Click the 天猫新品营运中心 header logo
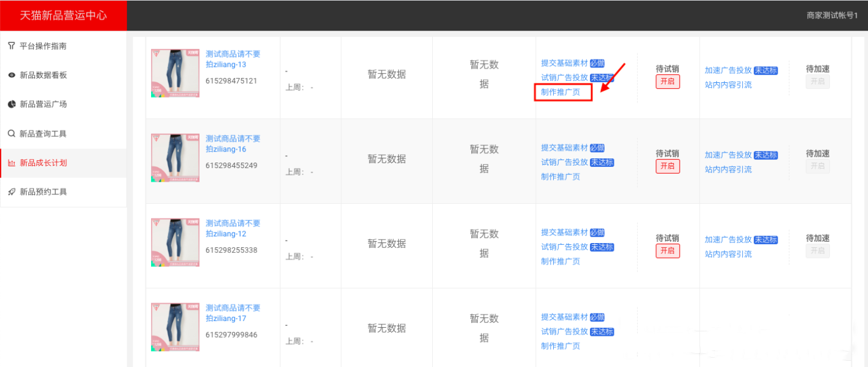The height and width of the screenshot is (367, 868). [63, 15]
